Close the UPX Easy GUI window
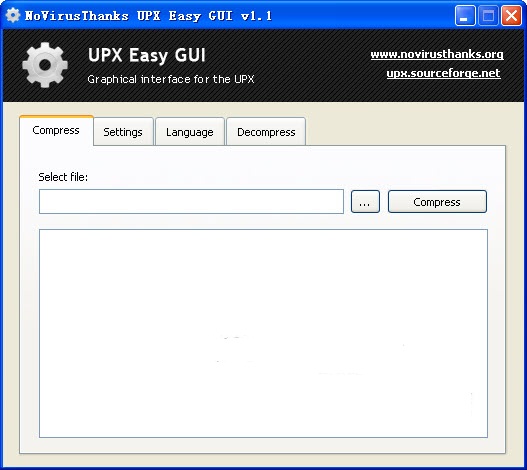This screenshot has width=527, height=470. (511, 15)
